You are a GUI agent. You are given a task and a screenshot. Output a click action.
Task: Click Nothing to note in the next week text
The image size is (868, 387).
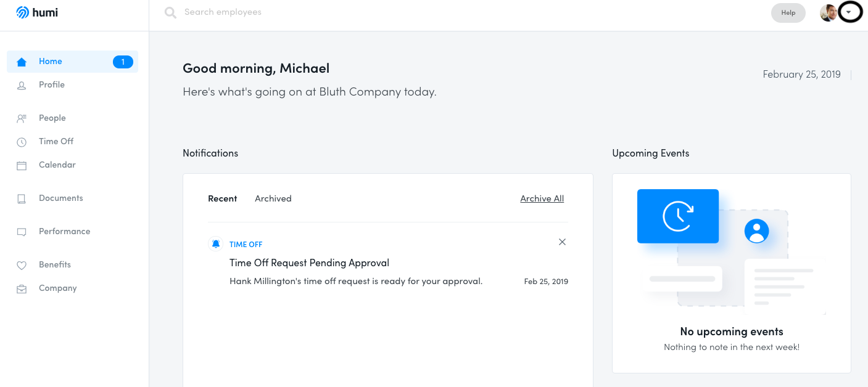(x=732, y=348)
